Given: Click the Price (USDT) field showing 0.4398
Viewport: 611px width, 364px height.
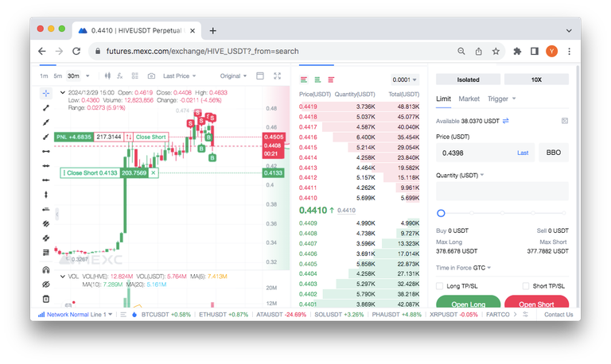Looking at the screenshot, I should pyautogui.click(x=485, y=153).
